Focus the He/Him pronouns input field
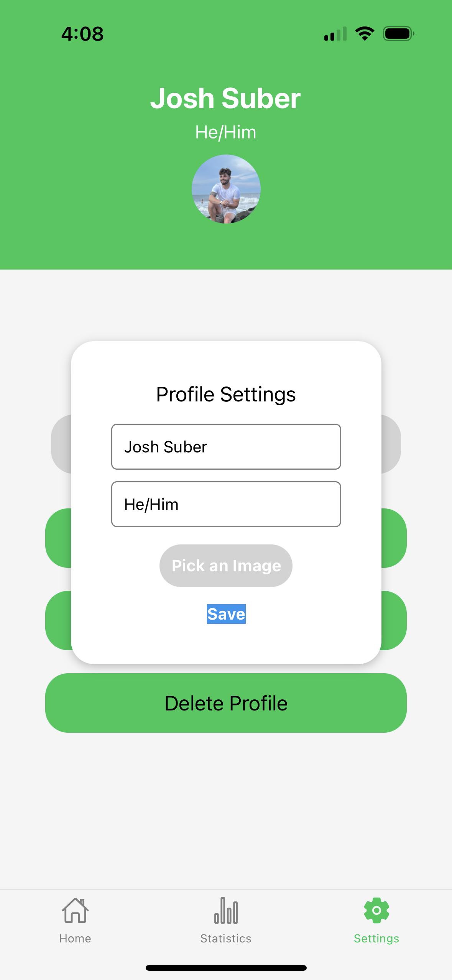Viewport: 452px width, 980px height. [x=226, y=504]
